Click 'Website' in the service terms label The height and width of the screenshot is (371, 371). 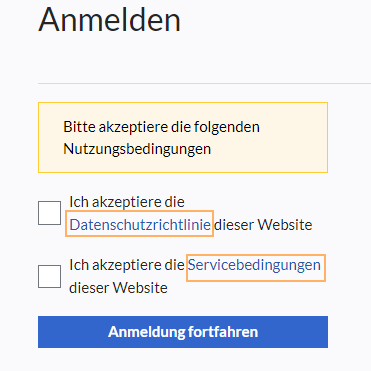pyautogui.click(x=140, y=287)
